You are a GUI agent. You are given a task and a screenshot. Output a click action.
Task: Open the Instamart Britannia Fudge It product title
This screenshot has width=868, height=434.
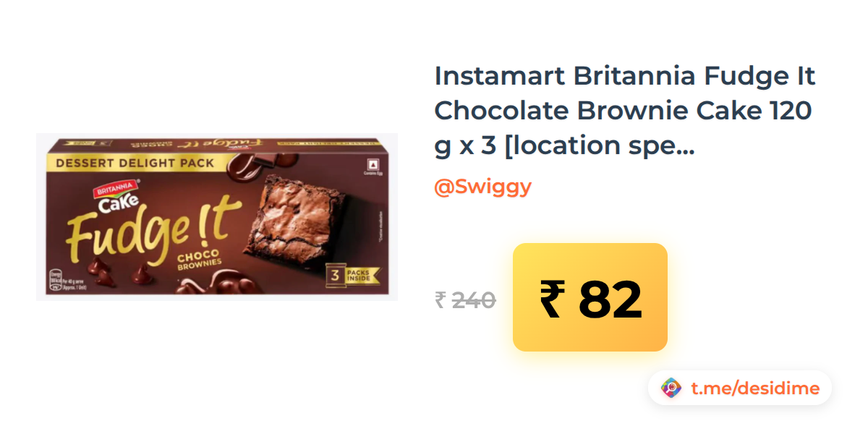pyautogui.click(x=625, y=111)
